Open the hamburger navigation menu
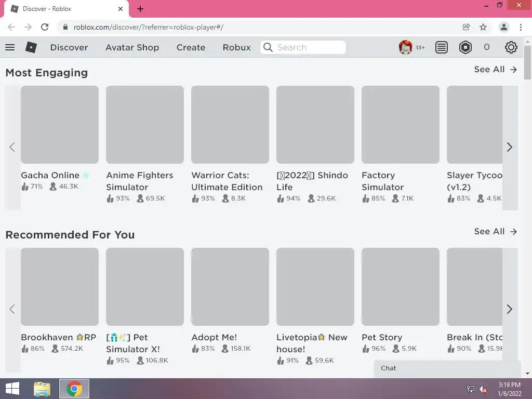532x399 pixels. pos(10,47)
